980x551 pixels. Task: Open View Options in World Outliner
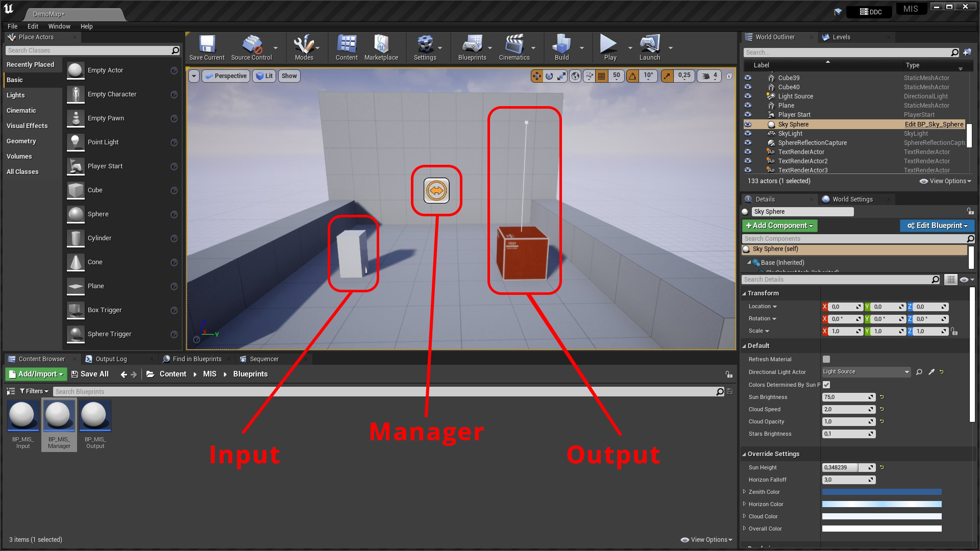coord(945,181)
